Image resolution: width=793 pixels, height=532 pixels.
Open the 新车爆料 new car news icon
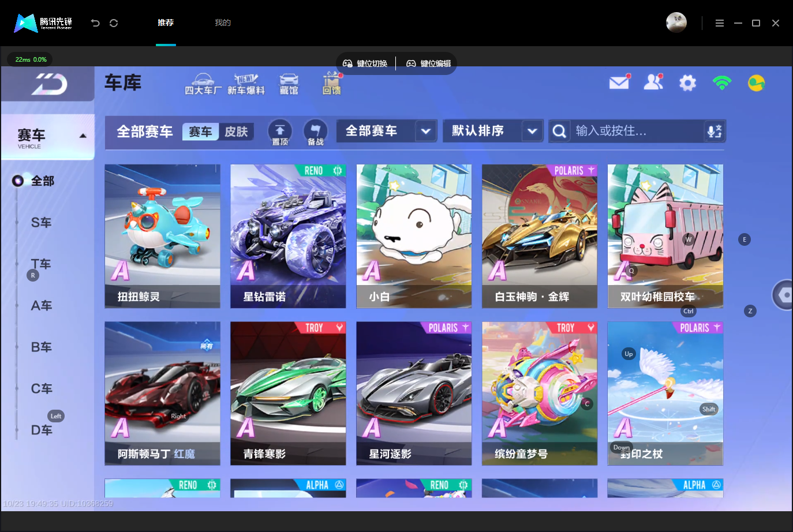246,84
